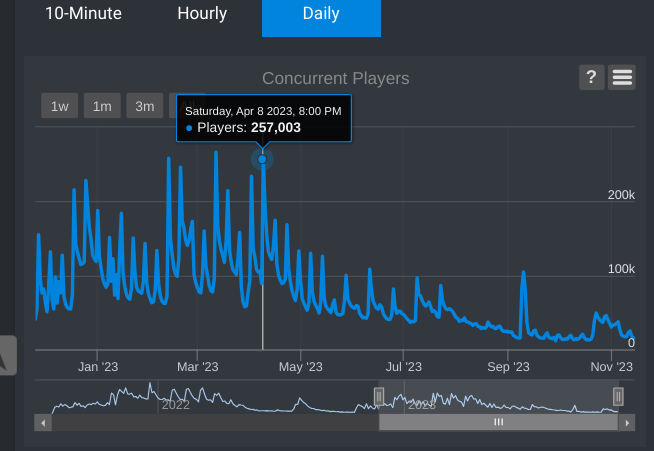Click the partially visible left side tab icon
The image size is (654, 451).
[x=7, y=355]
